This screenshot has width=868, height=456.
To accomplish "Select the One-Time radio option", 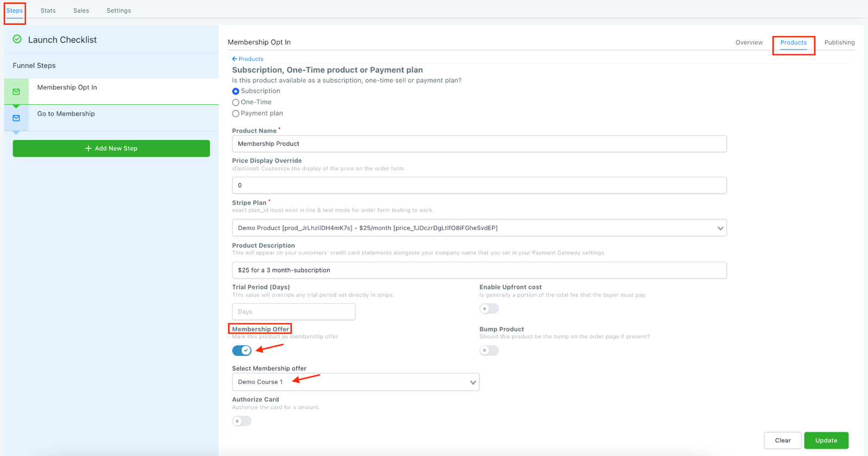I will 235,103.
